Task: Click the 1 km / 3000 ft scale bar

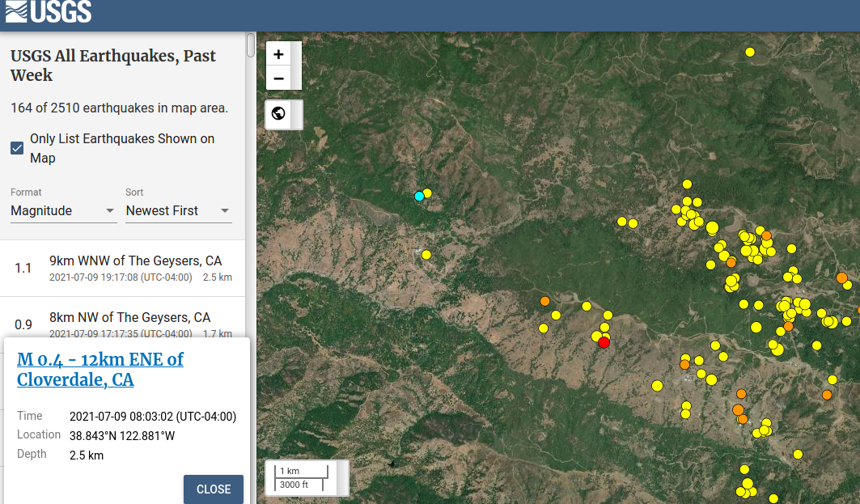Action: point(301,477)
